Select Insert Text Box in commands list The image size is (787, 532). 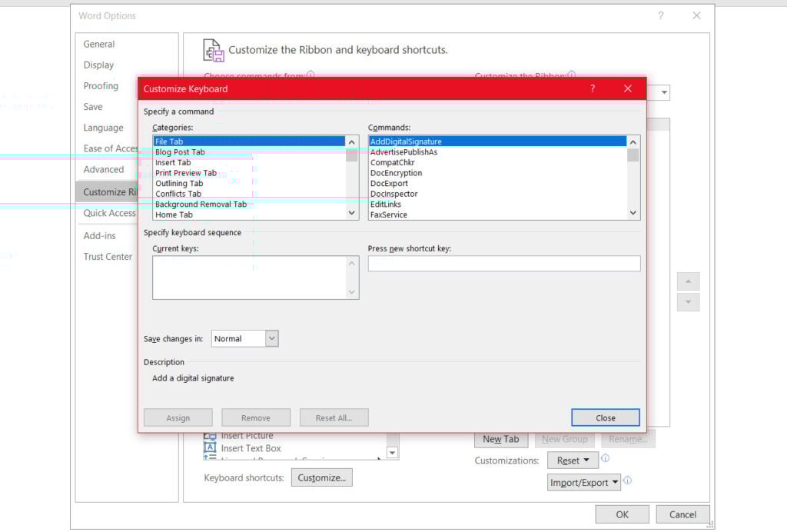pos(251,448)
